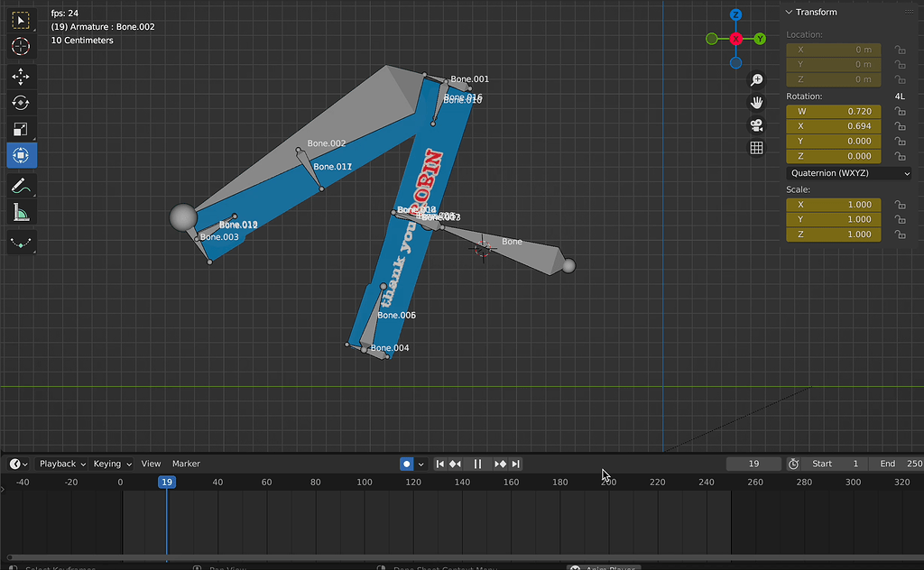Open the Keying dropdown menu
This screenshot has width=924, height=570.
tap(111, 464)
